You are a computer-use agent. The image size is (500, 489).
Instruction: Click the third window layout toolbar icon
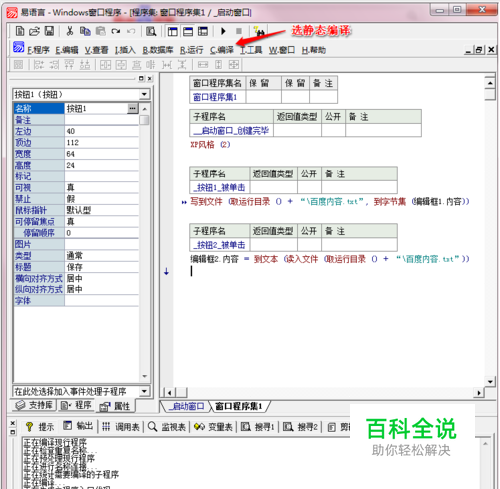(x=203, y=32)
